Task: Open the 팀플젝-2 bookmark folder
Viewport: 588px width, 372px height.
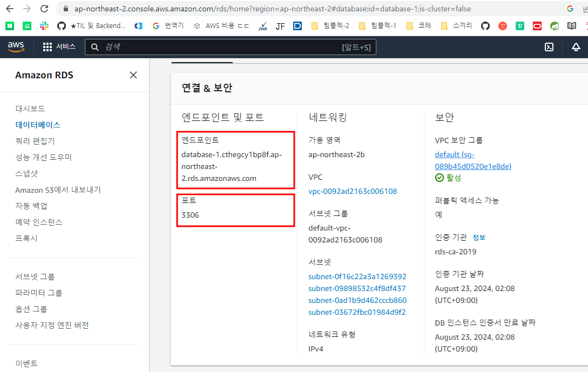Action: click(x=330, y=25)
